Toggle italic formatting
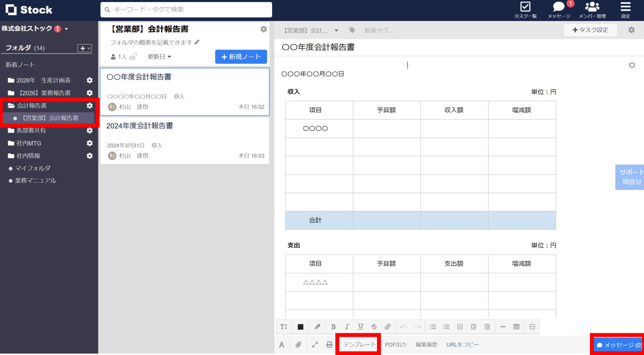 pyautogui.click(x=347, y=326)
